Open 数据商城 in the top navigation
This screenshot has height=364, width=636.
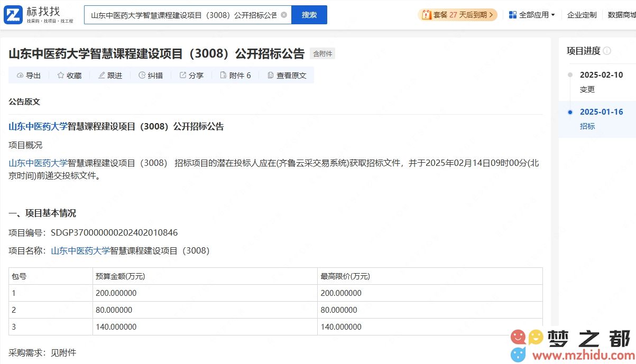(x=622, y=15)
